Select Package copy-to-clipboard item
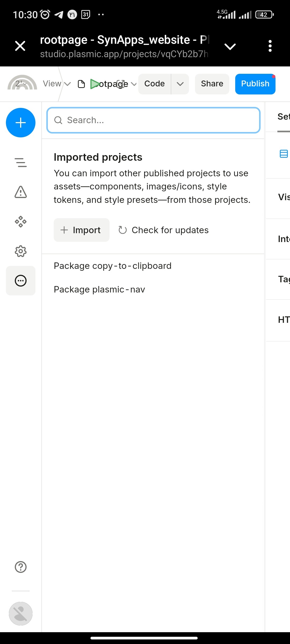 coord(113,266)
